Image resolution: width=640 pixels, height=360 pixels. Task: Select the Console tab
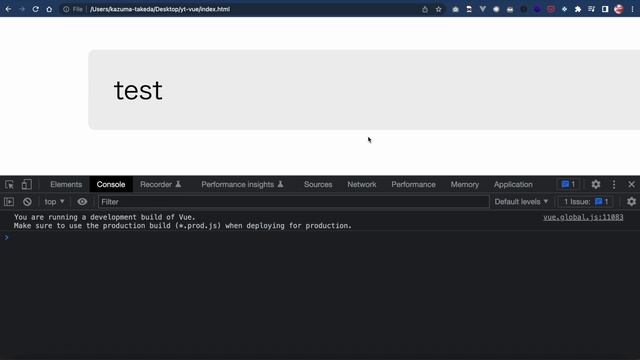click(x=111, y=184)
